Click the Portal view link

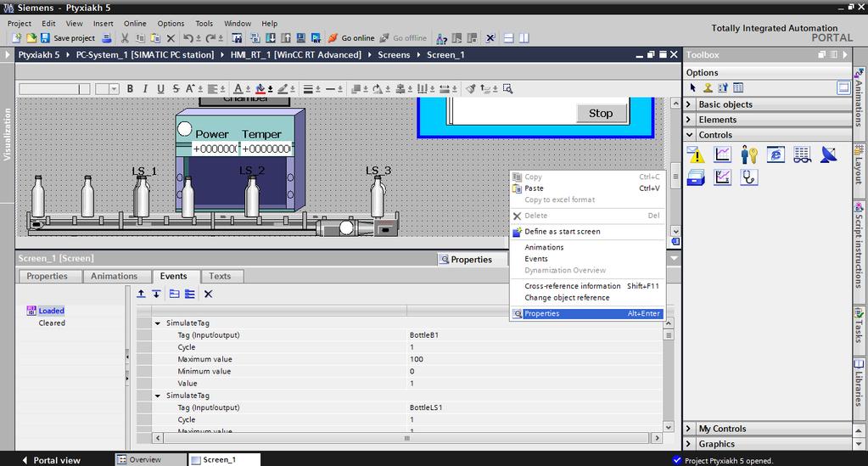pos(51,460)
